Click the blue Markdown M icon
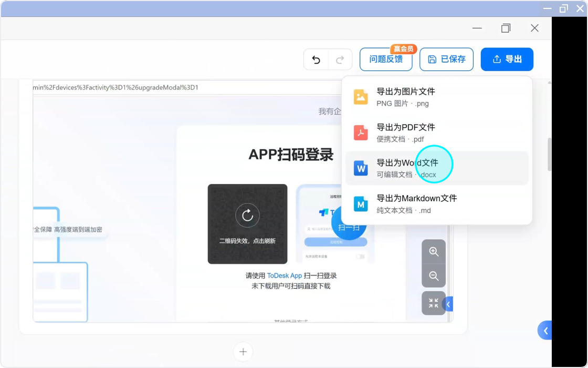 coord(361,205)
